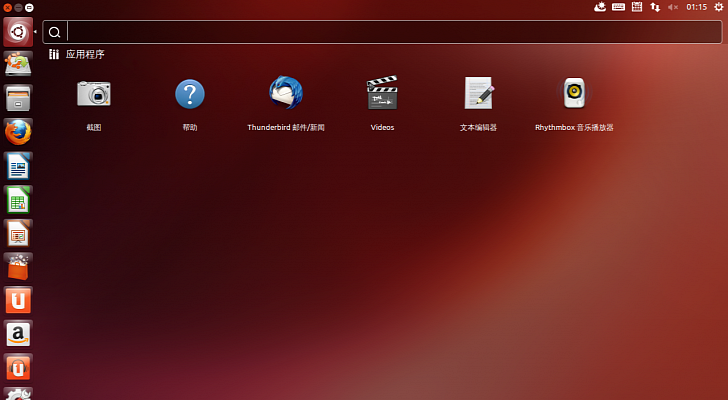Click the Ubuntu Dash home button
Viewport: 728px width, 400px height.
(18, 32)
